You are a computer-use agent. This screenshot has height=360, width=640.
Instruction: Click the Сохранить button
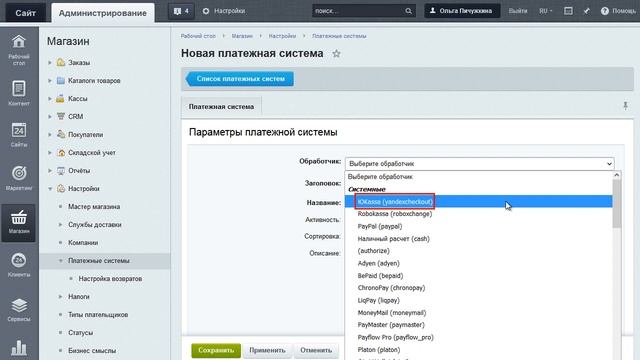pyautogui.click(x=216, y=350)
